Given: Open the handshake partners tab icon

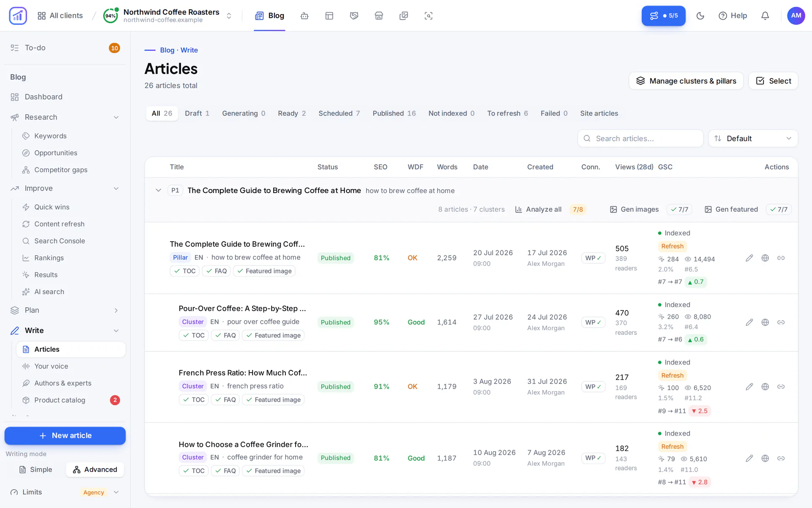Looking at the screenshot, I should click(x=354, y=16).
